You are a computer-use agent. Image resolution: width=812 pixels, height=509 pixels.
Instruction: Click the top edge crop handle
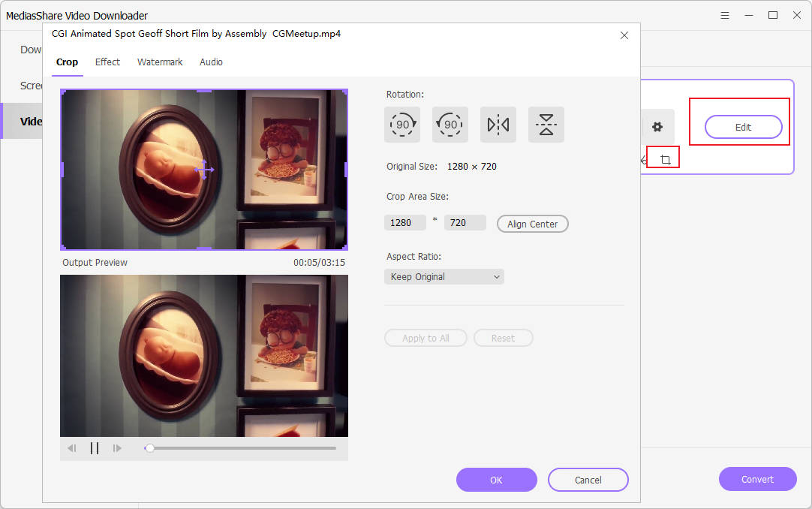click(204, 91)
